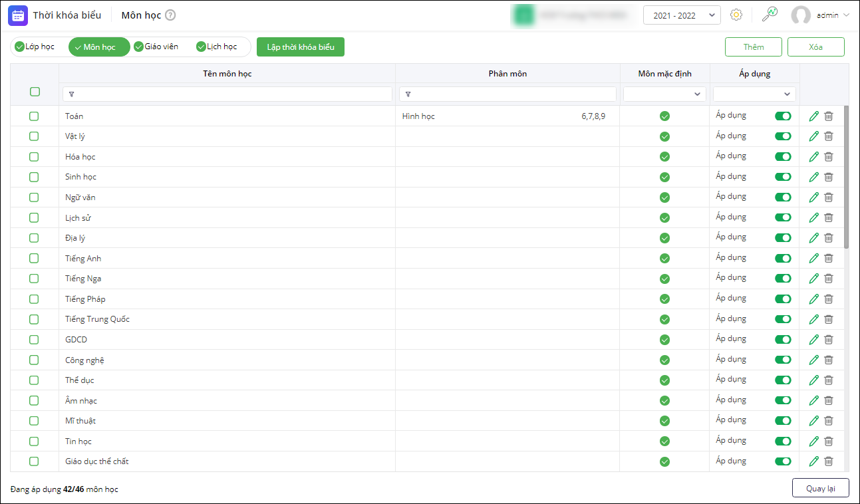Screen dimensions: 860x504
Task: Edit the Tiếng Nga subject
Action: [x=813, y=279]
